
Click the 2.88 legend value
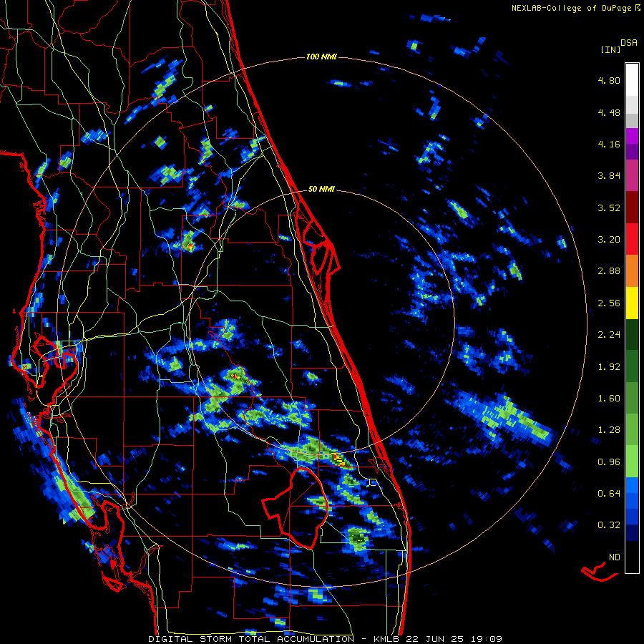609,271
